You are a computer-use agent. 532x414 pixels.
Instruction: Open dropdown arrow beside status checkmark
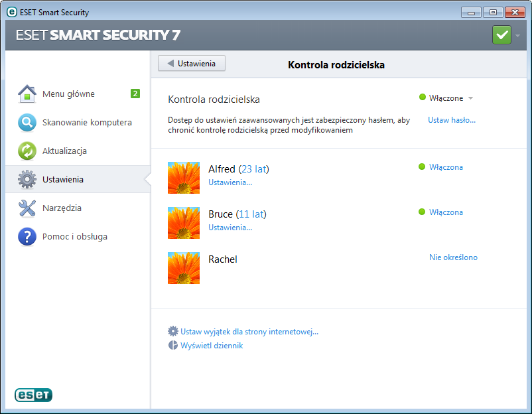[x=517, y=35]
